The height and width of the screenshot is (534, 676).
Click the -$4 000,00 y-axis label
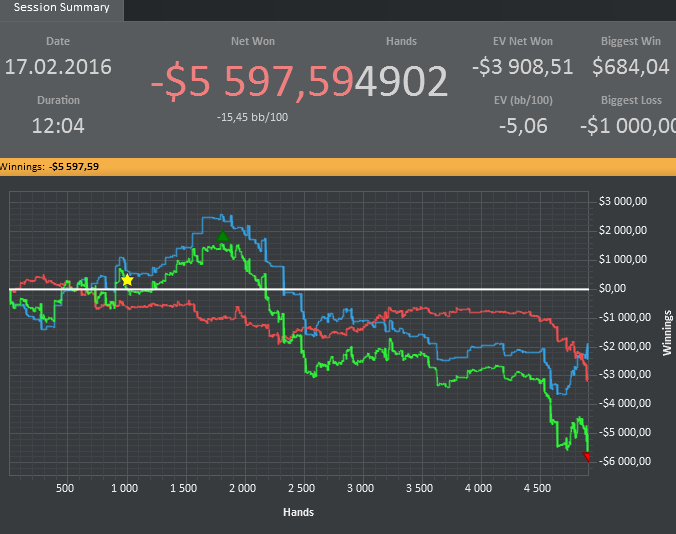pos(624,403)
